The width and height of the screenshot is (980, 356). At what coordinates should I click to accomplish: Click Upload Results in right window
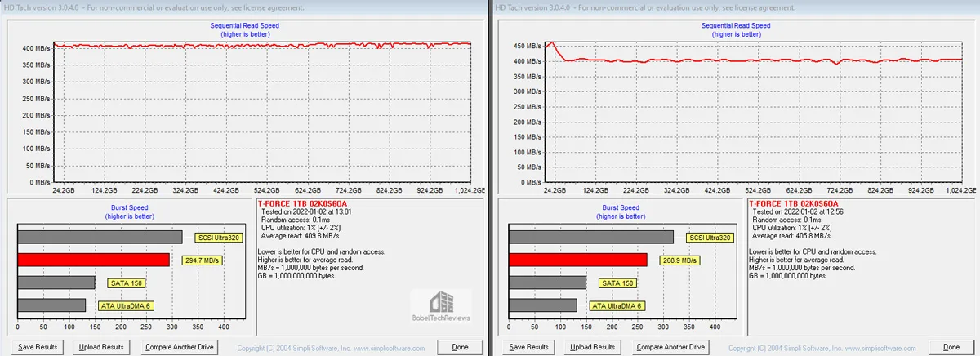pyautogui.click(x=595, y=347)
